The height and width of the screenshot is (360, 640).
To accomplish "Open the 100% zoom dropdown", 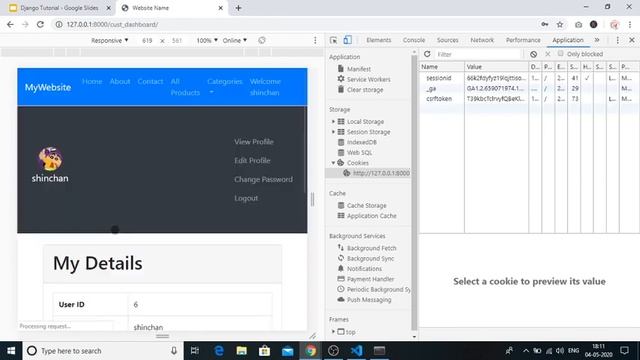I will pos(207,40).
